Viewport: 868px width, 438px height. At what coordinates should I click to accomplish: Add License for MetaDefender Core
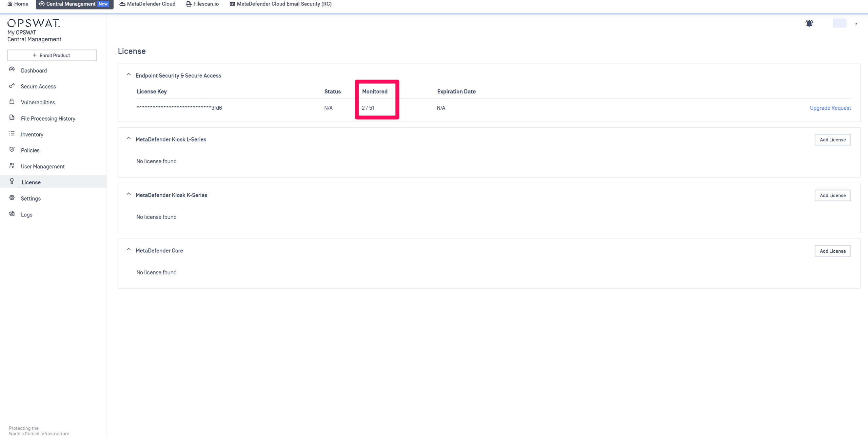click(832, 251)
